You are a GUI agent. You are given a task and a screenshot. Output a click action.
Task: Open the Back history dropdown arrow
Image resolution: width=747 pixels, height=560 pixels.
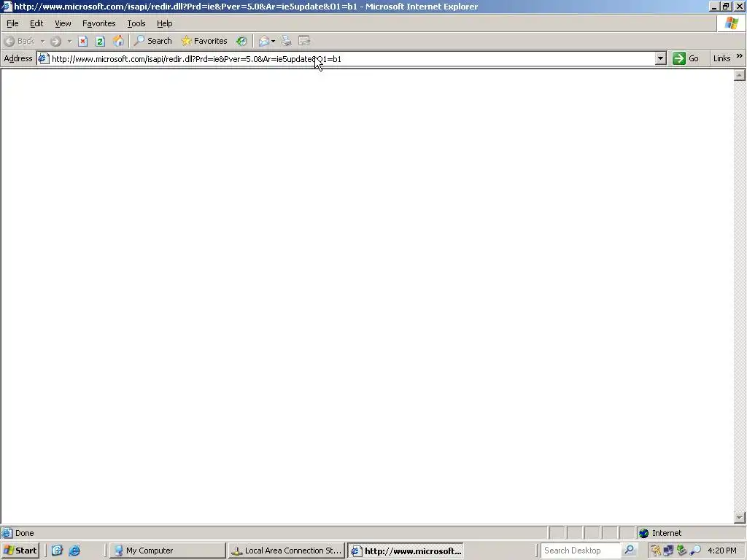coord(42,42)
